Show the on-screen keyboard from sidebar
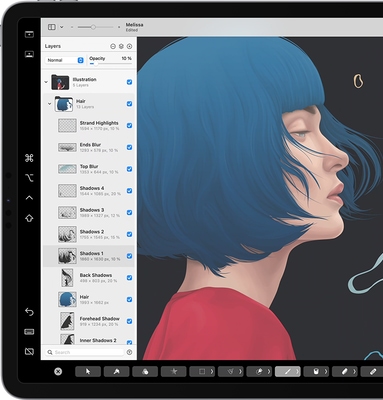Screen dimensions: 383x400 click(x=29, y=332)
